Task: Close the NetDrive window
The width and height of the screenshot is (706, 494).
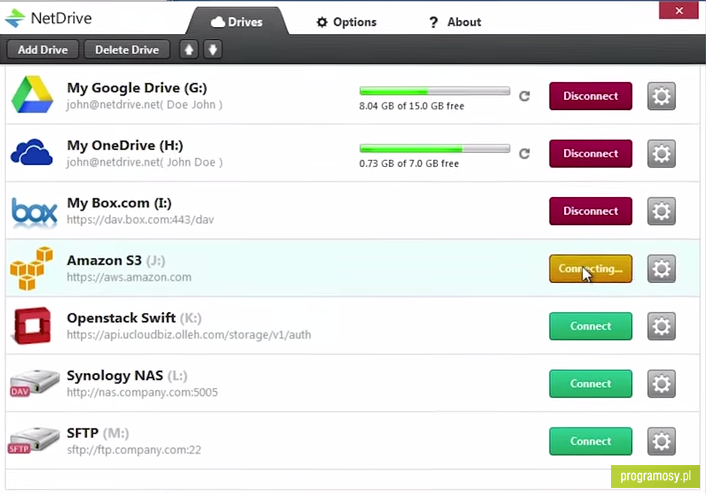Action: tap(679, 10)
